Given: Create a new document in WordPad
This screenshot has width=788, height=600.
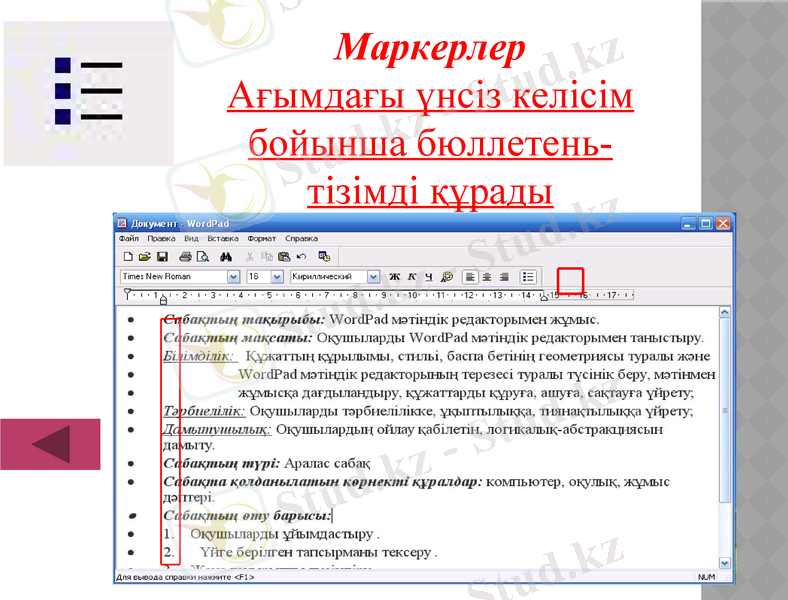Looking at the screenshot, I should click(x=128, y=257).
